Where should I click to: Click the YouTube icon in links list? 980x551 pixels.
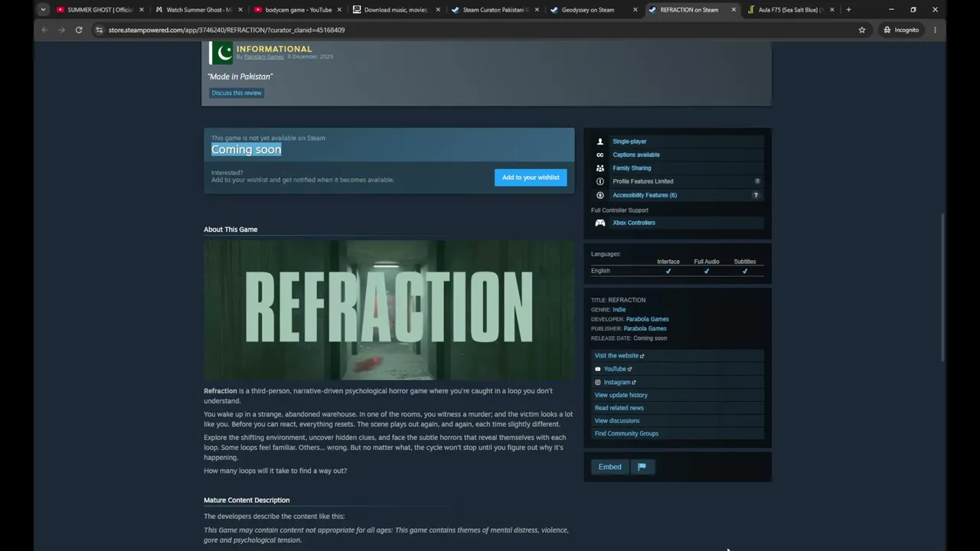pos(598,369)
